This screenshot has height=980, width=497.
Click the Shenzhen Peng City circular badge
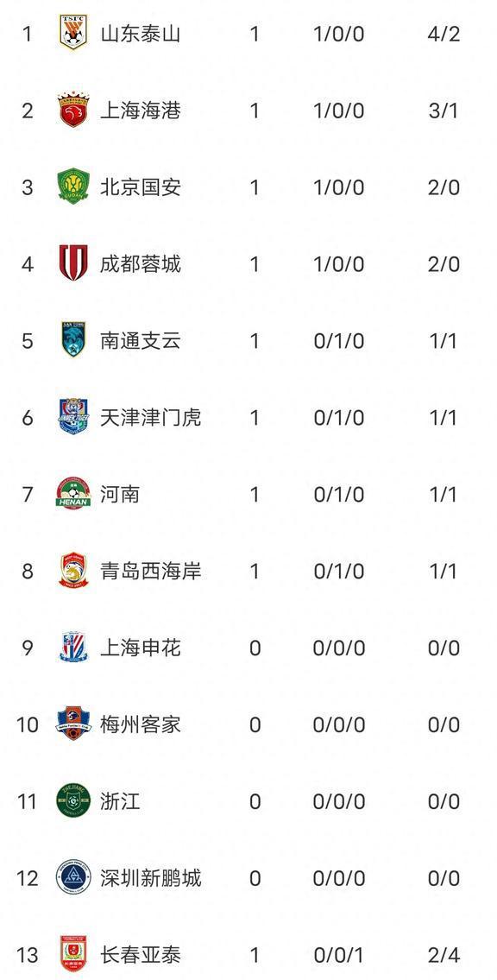(x=73, y=877)
